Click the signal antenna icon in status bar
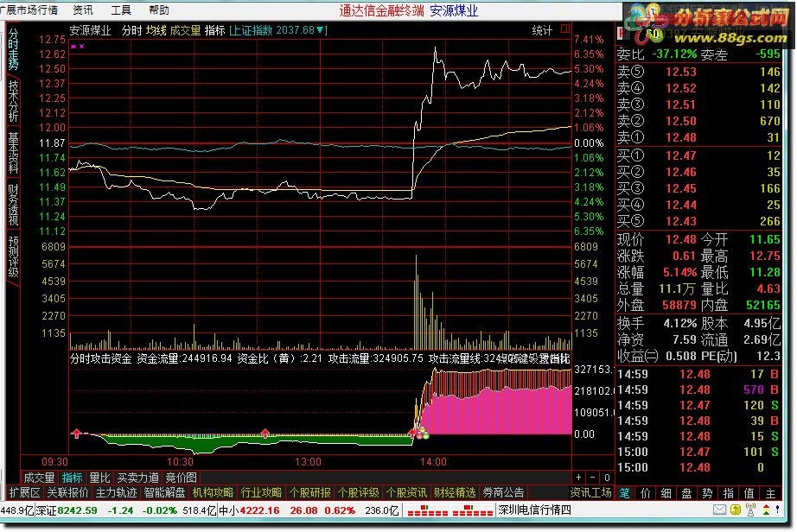797x532 pixels. pos(750,510)
